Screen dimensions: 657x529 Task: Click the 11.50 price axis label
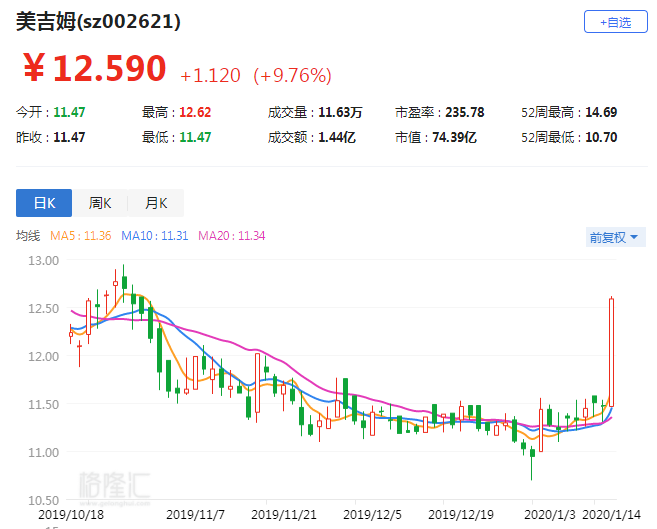(44, 405)
